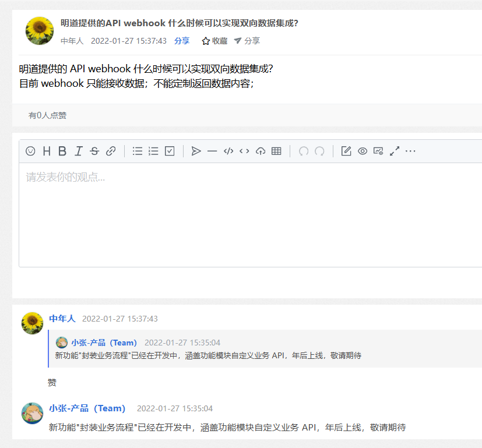Open the more options ellipsis menu
This screenshot has width=482, height=448.
pos(410,151)
